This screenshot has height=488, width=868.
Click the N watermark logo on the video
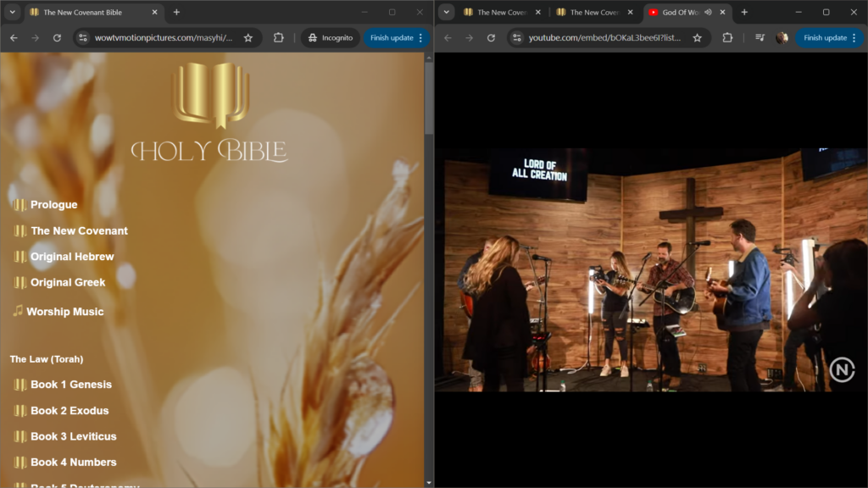841,369
